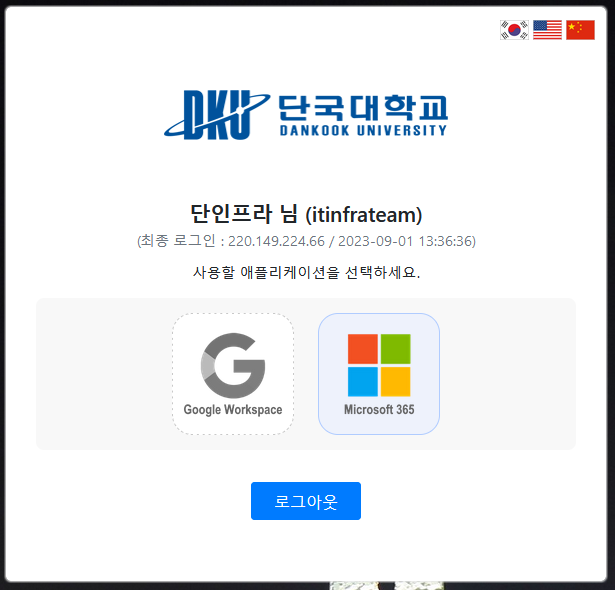Switch language with the US flag icon

click(547, 30)
